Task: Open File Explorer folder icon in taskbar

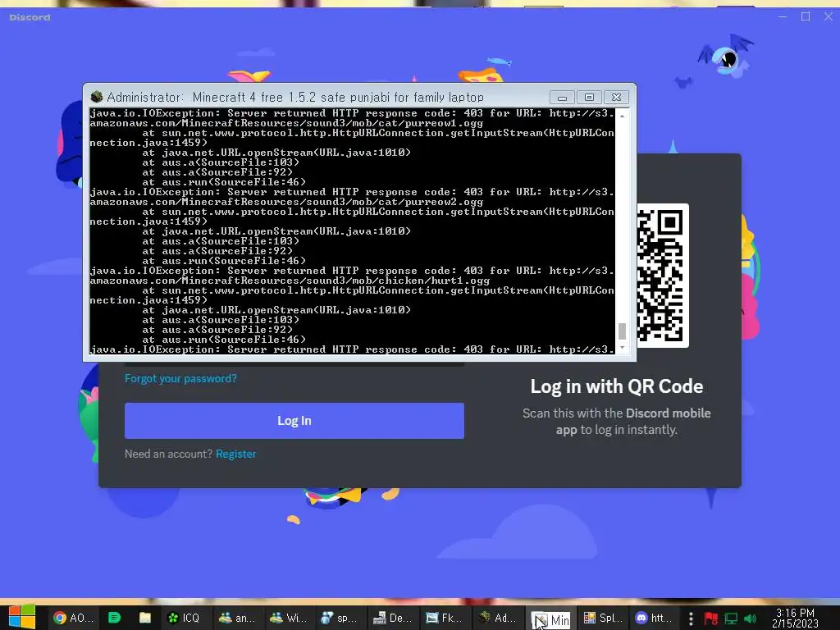Action: [144, 618]
